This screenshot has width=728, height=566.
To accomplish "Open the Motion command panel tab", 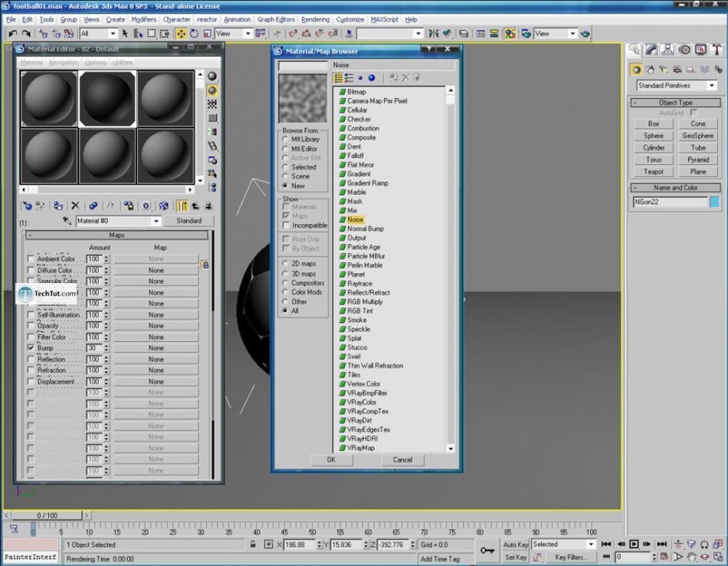I will (684, 50).
